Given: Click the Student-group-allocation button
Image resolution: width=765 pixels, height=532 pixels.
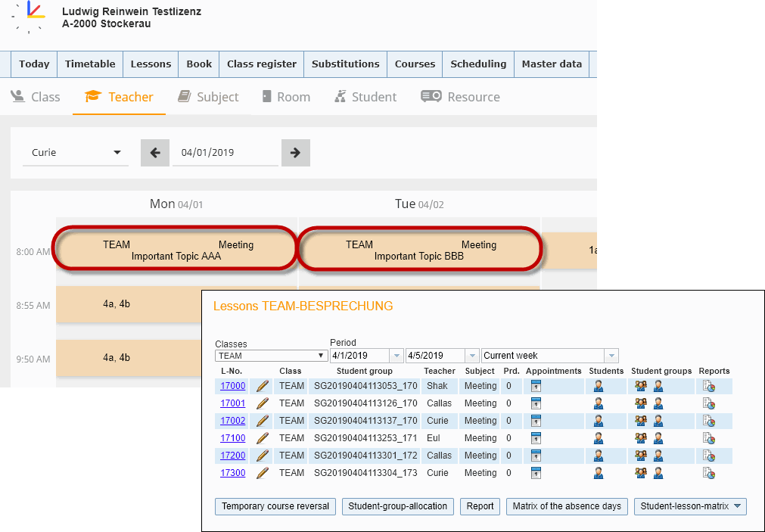Looking at the screenshot, I should (x=397, y=506).
